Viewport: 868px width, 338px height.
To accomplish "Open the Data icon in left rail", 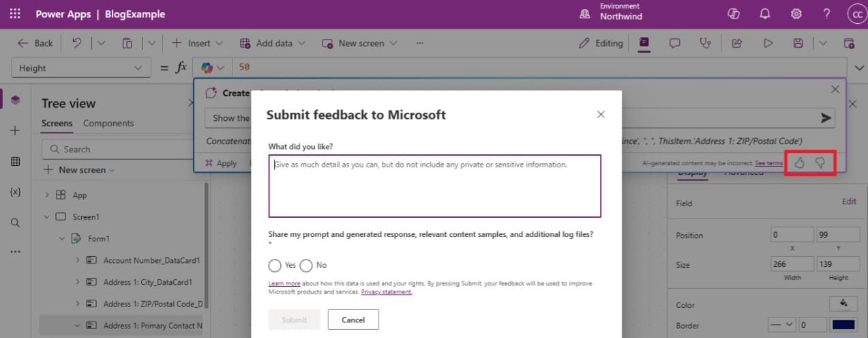I will (x=15, y=162).
